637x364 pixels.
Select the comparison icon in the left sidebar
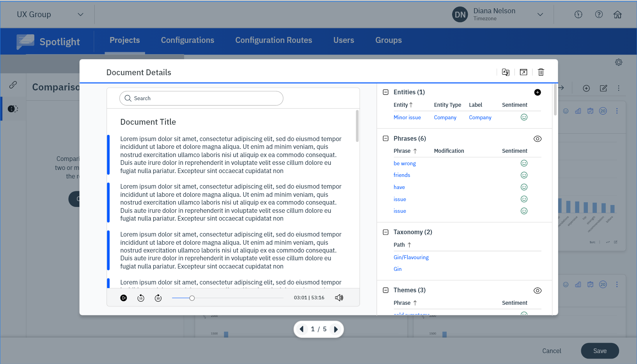(13, 109)
